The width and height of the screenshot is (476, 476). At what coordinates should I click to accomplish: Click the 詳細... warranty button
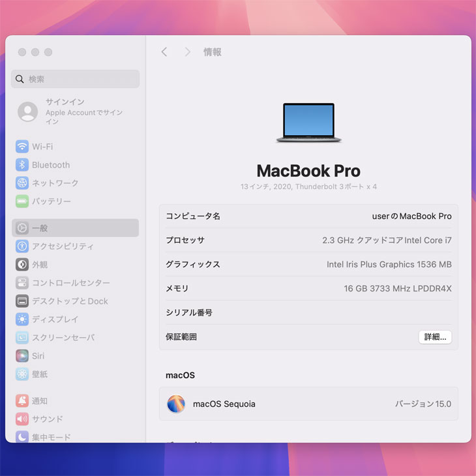point(435,337)
